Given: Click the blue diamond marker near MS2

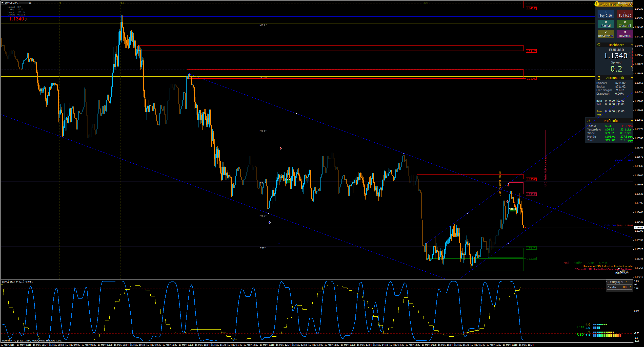Looking at the screenshot, I should click(269, 223).
